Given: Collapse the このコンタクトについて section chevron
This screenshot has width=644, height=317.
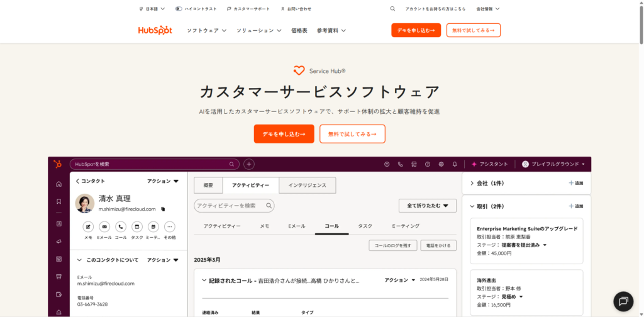Looking at the screenshot, I should coord(80,260).
